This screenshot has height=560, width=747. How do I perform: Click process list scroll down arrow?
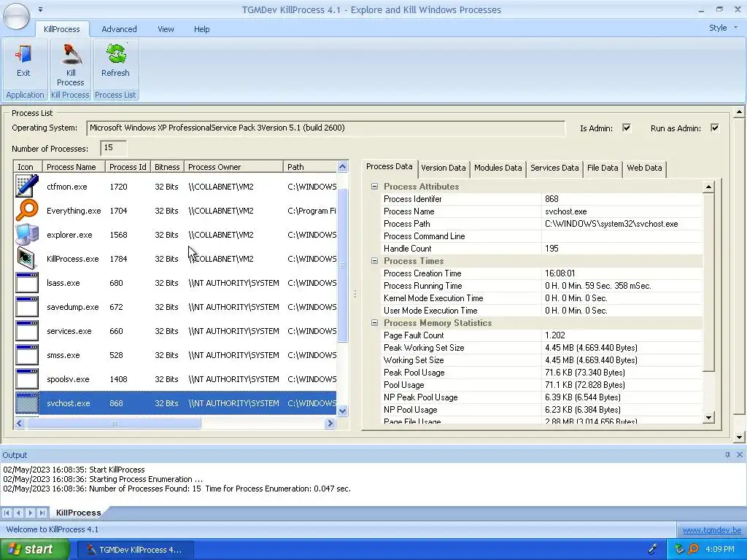343,411
